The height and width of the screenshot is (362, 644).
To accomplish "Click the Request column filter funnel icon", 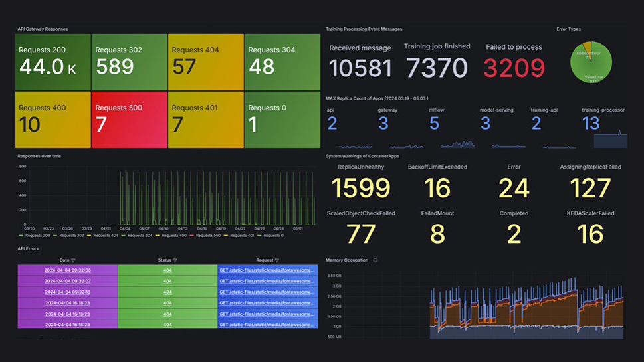I will 277,261.
